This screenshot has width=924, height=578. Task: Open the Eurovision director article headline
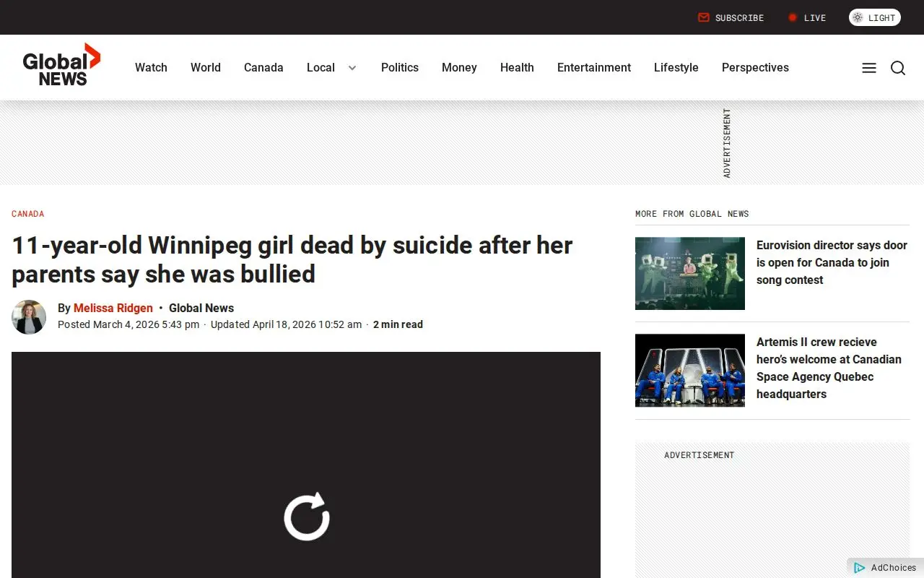[832, 262]
